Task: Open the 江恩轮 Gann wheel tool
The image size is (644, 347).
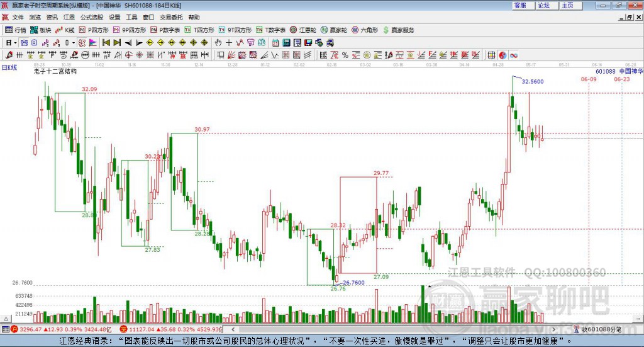Action: pos(303,30)
